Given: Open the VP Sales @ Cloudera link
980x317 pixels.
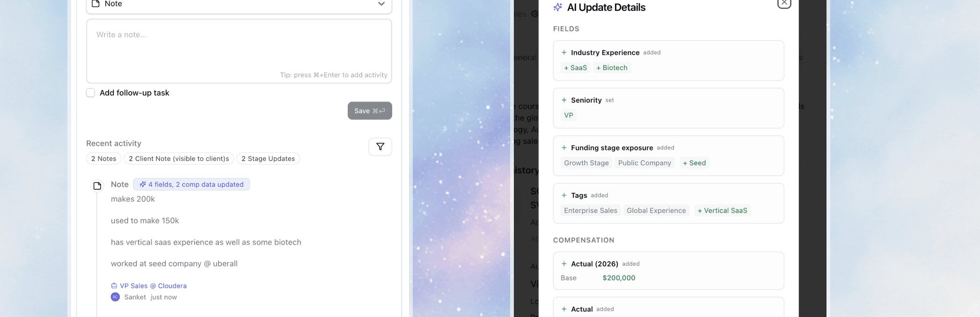Looking at the screenshot, I should [x=153, y=285].
